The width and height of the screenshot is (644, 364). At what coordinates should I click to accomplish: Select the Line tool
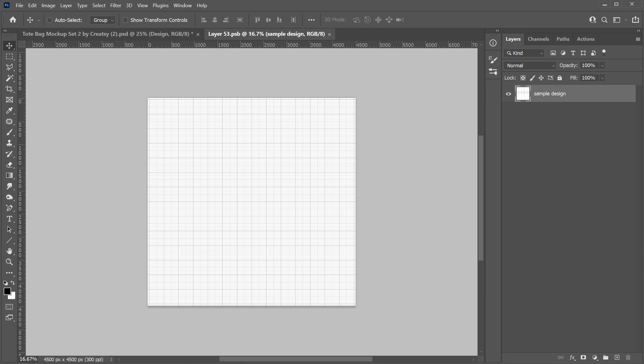click(x=9, y=241)
